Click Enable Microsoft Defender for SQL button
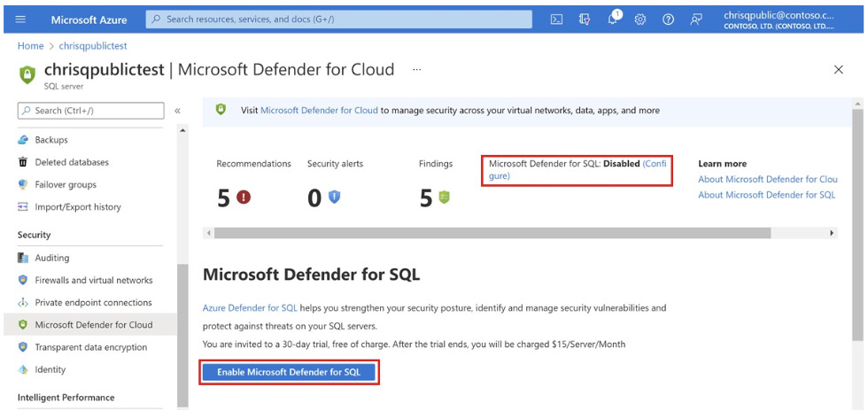This screenshot has width=868, height=418. (289, 372)
